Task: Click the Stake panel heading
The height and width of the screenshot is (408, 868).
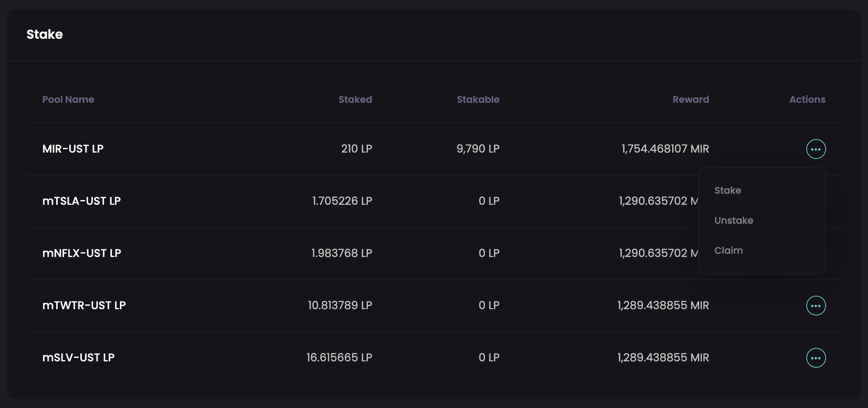Action: pyautogui.click(x=45, y=34)
